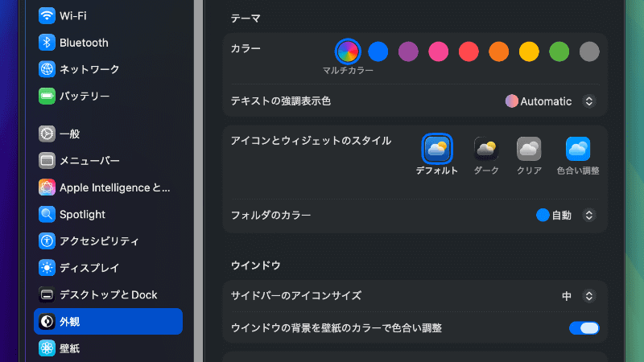Click the 外観 appearance icon
Screen dimensions: 644x362
(47, 321)
